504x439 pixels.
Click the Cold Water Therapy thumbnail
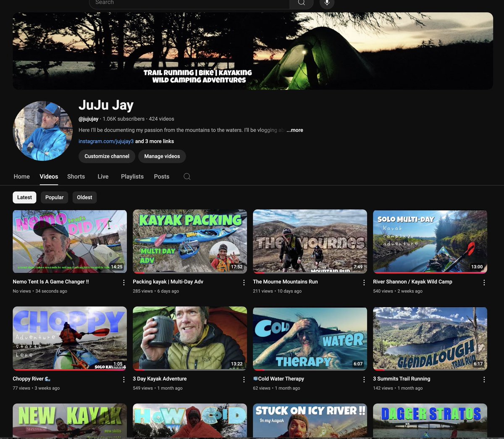(310, 339)
